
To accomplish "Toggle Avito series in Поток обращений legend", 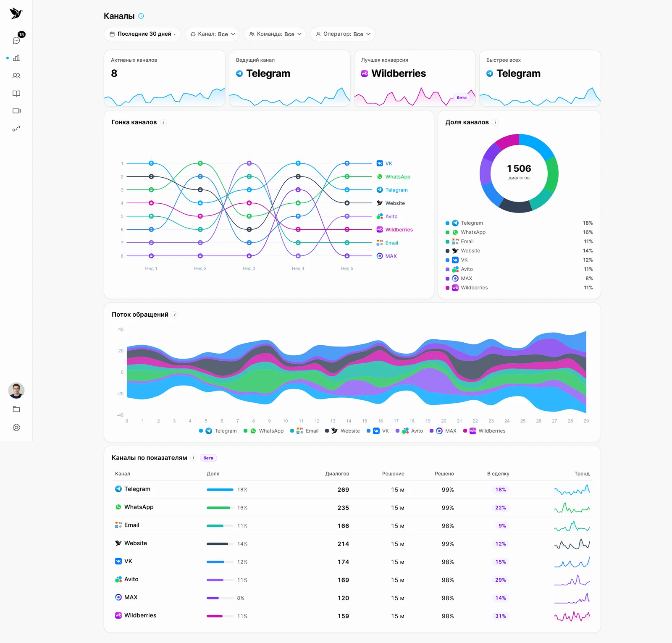I will pos(409,431).
